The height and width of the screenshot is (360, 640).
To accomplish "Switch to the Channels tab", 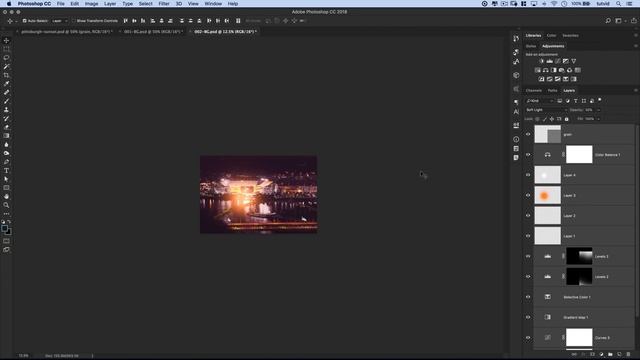I will click(533, 91).
